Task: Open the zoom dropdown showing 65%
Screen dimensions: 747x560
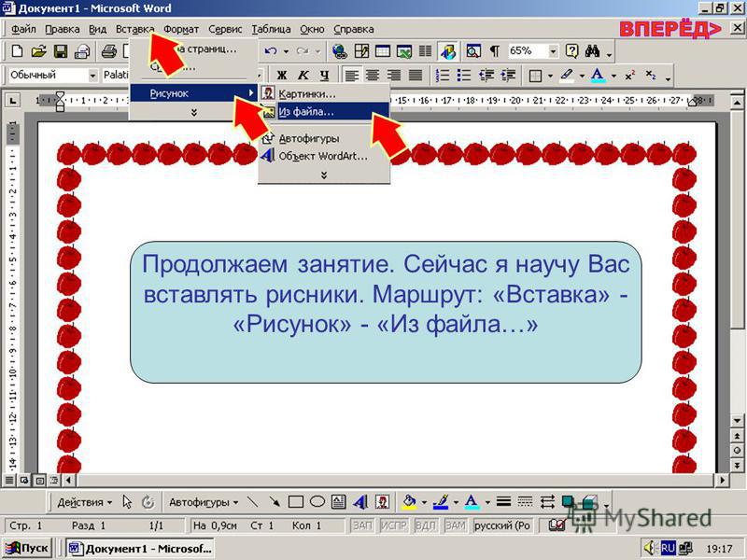Action: pyautogui.click(x=553, y=51)
